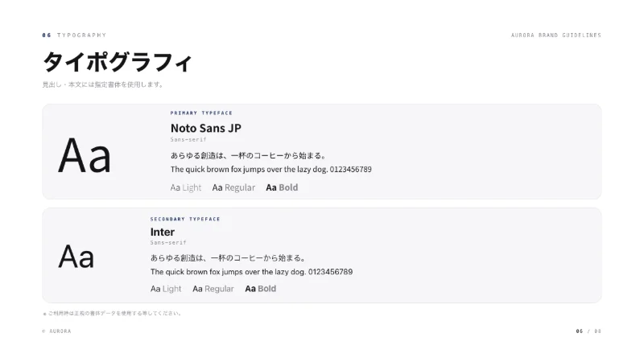Click the footnote text below the cards
Image resolution: width=644 pixels, height=362 pixels.
[112, 313]
